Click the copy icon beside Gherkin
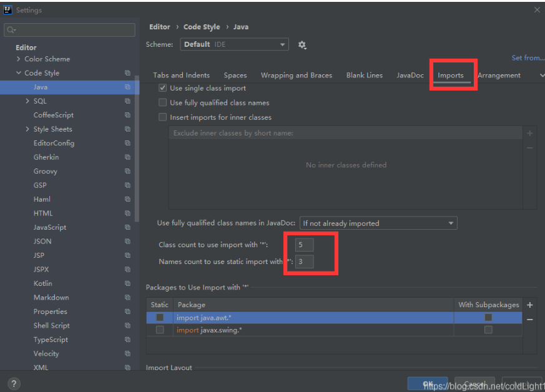 click(127, 157)
